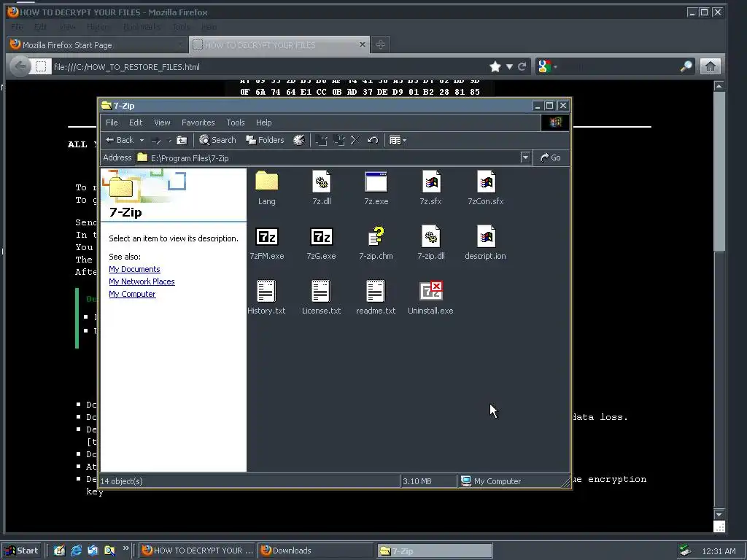Viewport: 747px width, 560px height.
Task: Select the 7z.dll file icon
Action: pyautogui.click(x=321, y=182)
